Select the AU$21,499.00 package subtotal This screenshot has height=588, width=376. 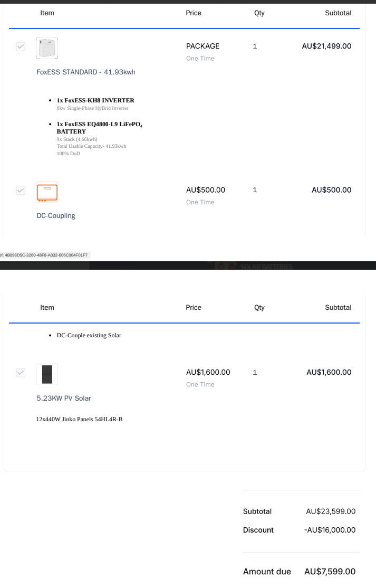click(326, 46)
